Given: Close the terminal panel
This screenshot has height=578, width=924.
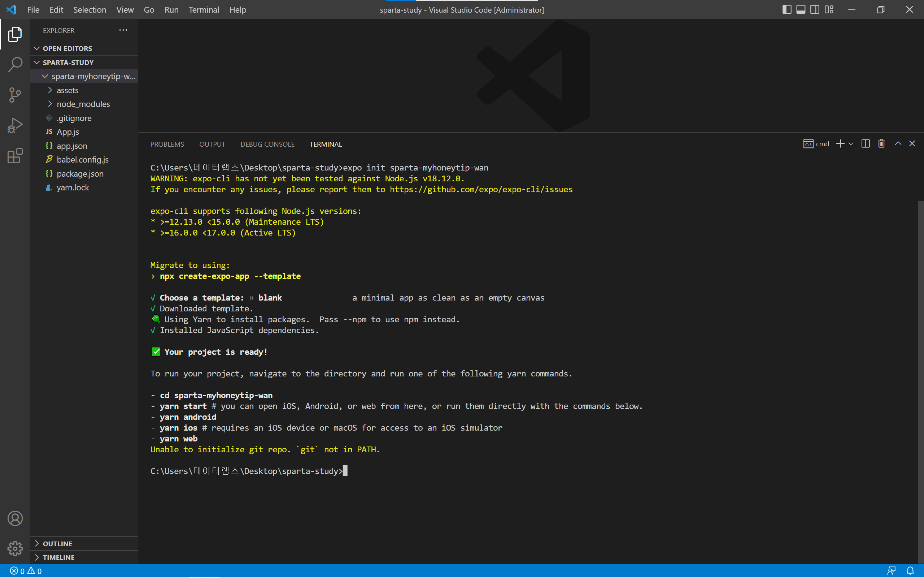Looking at the screenshot, I should (x=912, y=144).
